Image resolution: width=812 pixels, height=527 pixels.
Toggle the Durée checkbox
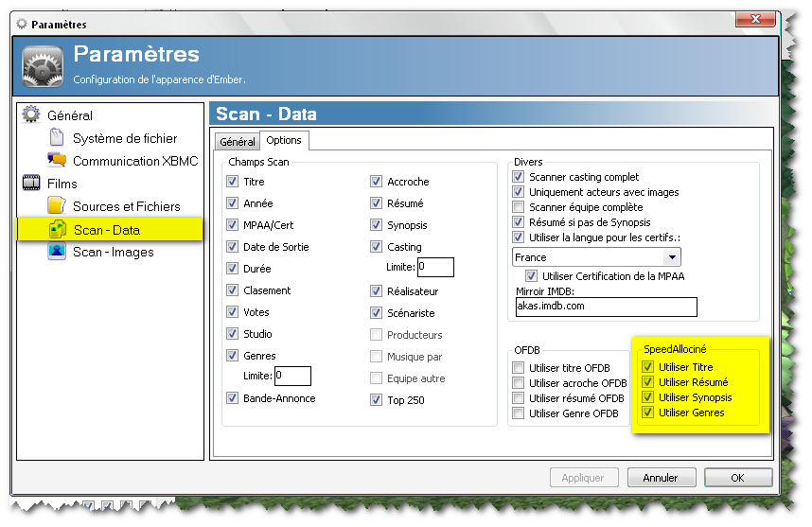(x=232, y=269)
